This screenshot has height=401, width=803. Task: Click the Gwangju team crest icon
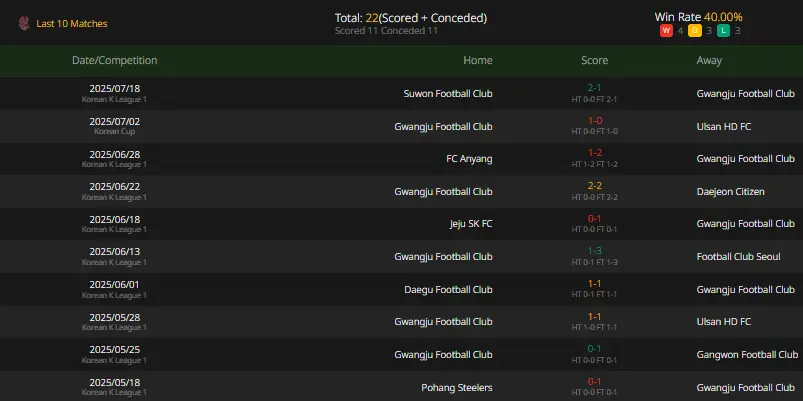[x=24, y=24]
